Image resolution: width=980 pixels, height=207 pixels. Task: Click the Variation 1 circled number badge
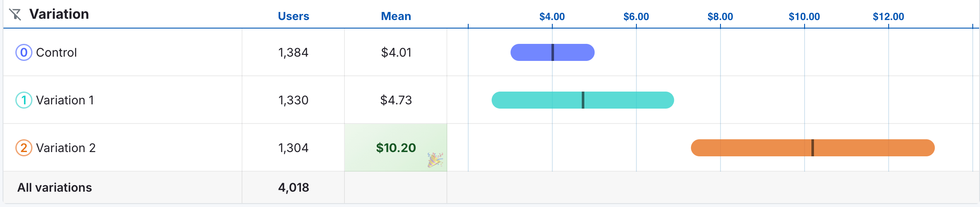click(24, 100)
